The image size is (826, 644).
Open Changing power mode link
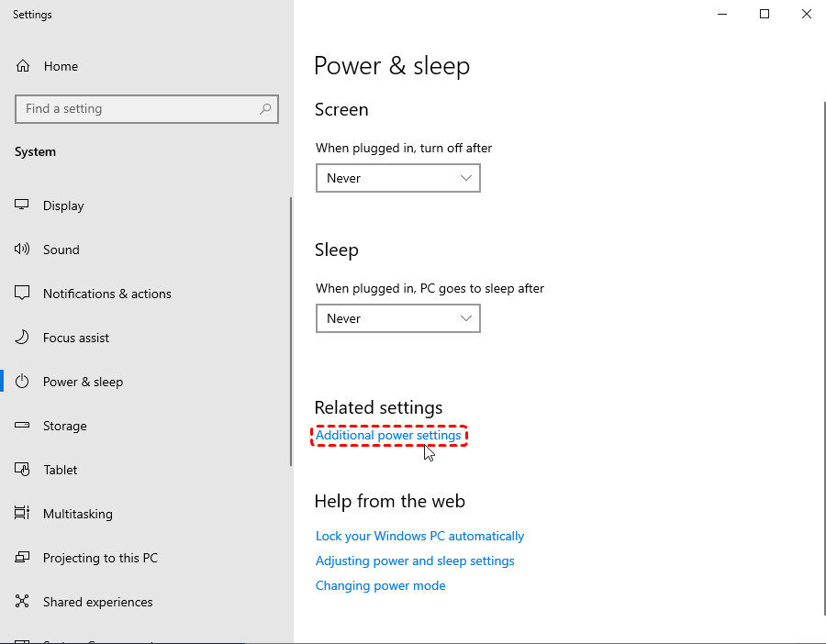point(380,585)
